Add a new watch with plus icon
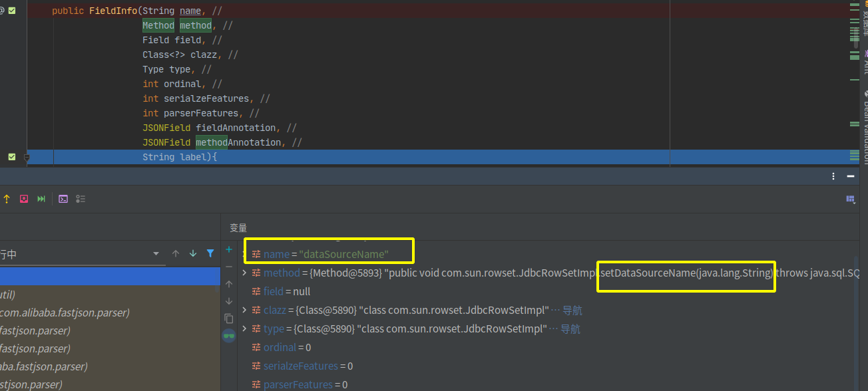Image resolution: width=868 pixels, height=391 pixels. tap(229, 249)
